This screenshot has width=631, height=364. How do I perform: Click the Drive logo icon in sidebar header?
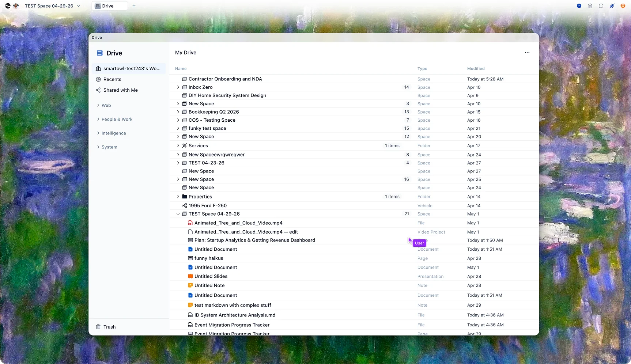(x=100, y=53)
